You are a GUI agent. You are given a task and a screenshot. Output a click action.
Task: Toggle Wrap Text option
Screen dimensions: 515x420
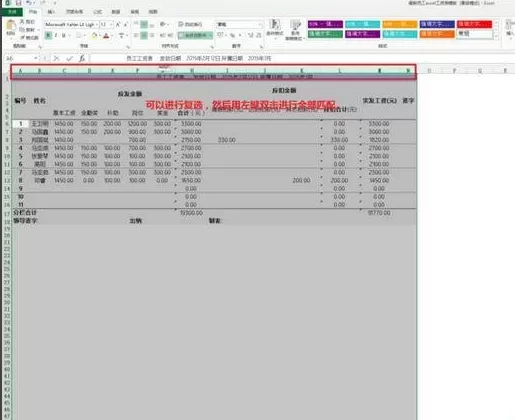(190, 24)
